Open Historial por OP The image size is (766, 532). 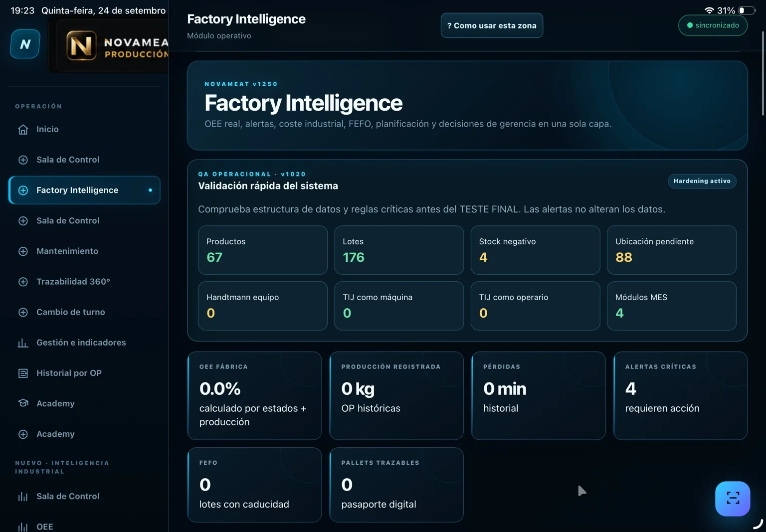coord(84,373)
